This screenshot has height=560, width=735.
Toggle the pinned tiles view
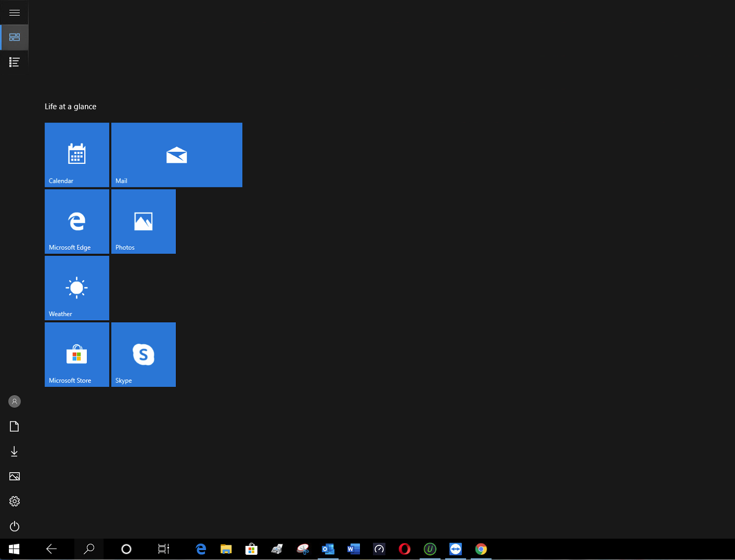[x=14, y=37]
